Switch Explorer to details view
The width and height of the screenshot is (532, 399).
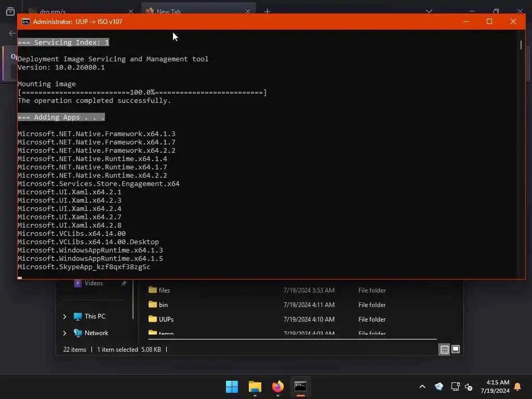click(444, 349)
